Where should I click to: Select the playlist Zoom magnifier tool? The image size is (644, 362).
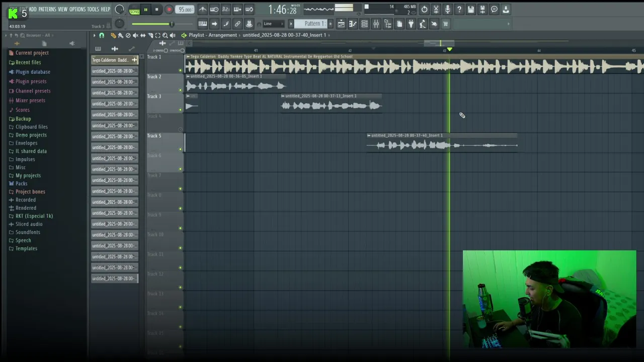coord(165,35)
